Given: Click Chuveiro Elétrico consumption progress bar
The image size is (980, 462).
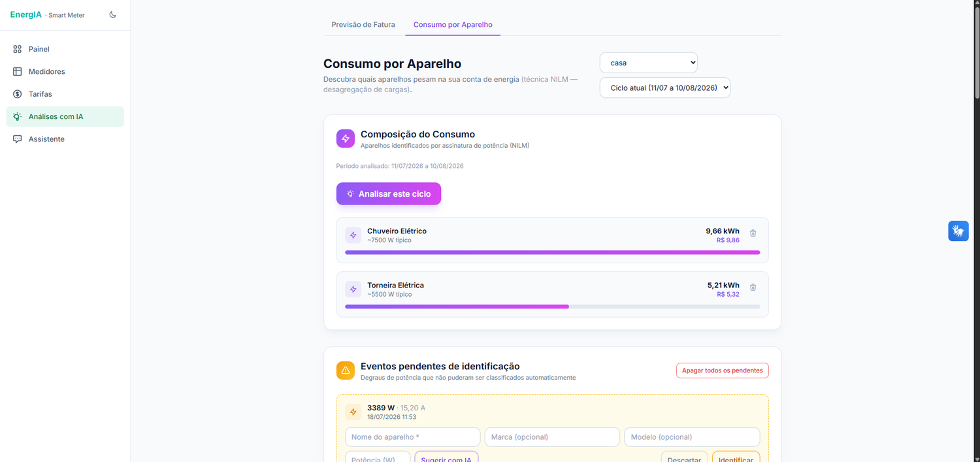Looking at the screenshot, I should (552, 252).
